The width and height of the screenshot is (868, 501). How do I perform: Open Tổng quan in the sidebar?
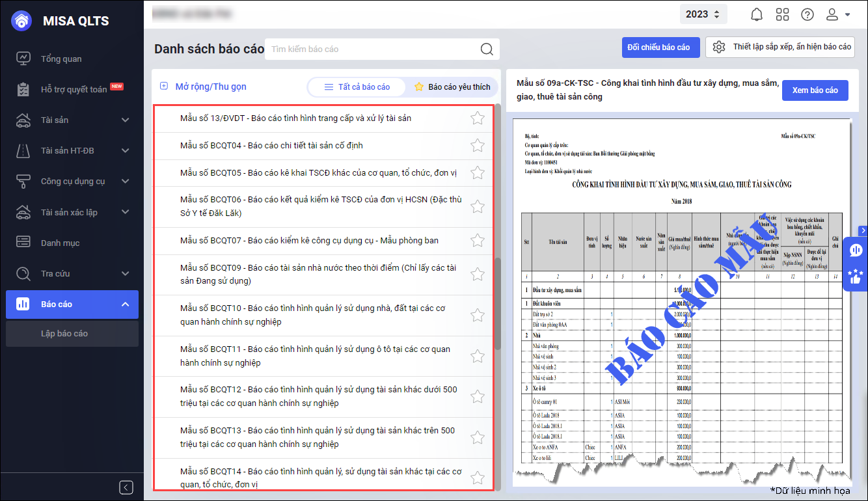click(x=61, y=59)
